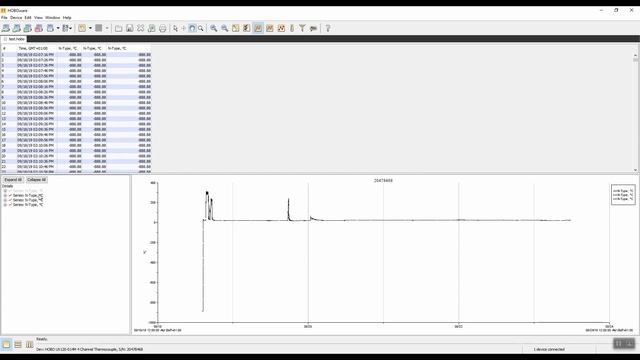640x360 pixels.
Task: Click the Zoom Out toolbar icon
Action: click(224, 28)
